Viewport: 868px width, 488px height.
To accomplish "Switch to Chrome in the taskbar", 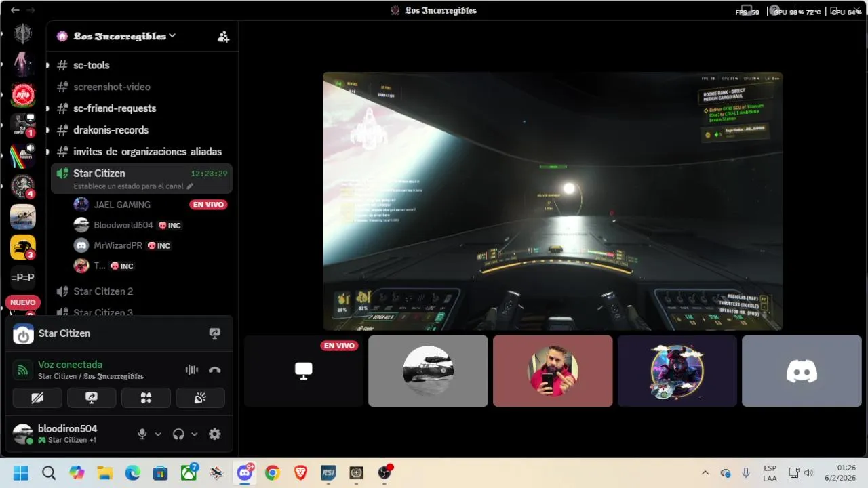I will [273, 473].
